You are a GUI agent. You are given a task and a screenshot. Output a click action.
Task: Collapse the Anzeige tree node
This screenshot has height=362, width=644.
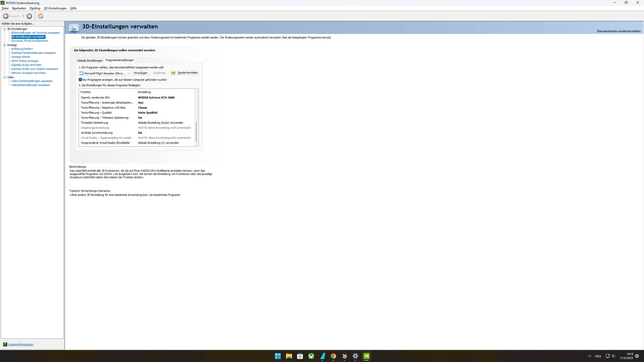[x=5, y=45]
